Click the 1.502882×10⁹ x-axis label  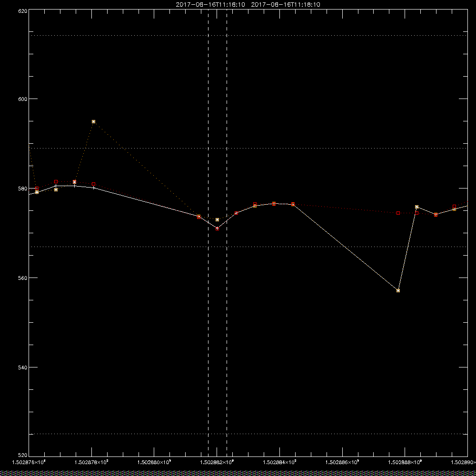point(217,462)
